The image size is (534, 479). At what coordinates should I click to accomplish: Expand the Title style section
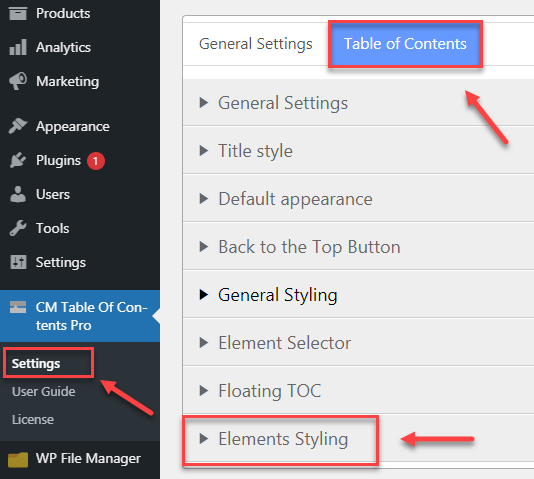[358, 151]
